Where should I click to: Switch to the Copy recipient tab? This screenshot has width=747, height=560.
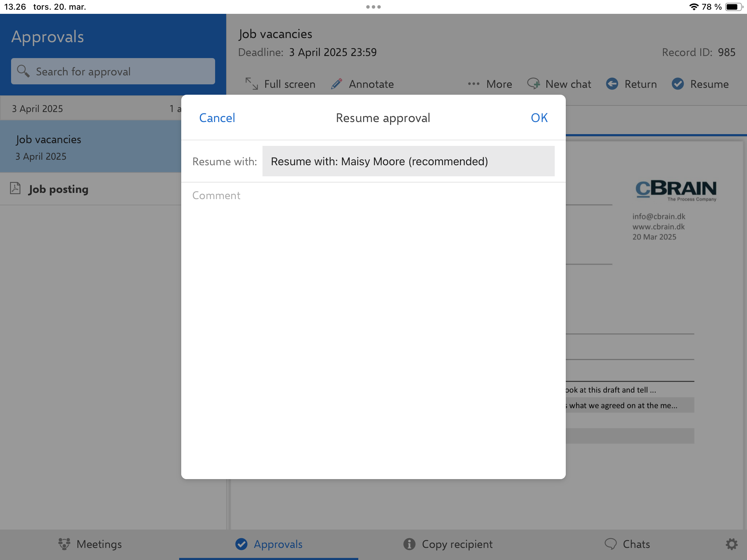(448, 544)
